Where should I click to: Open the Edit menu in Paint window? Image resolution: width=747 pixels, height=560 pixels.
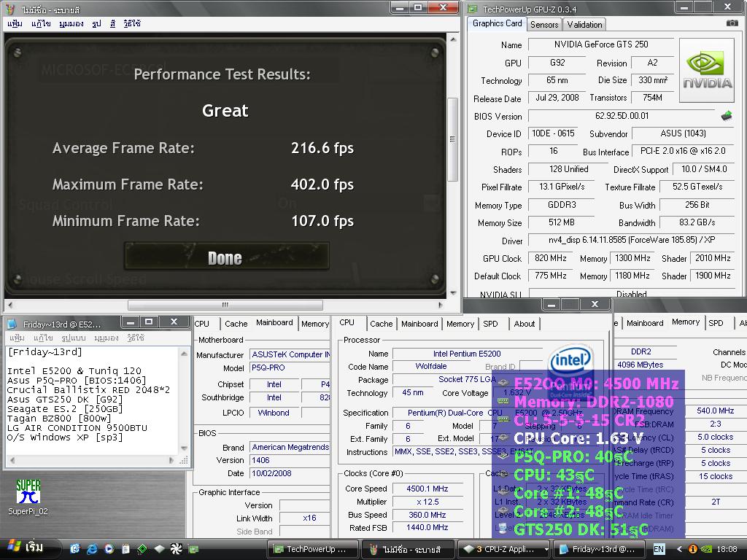[x=41, y=24]
